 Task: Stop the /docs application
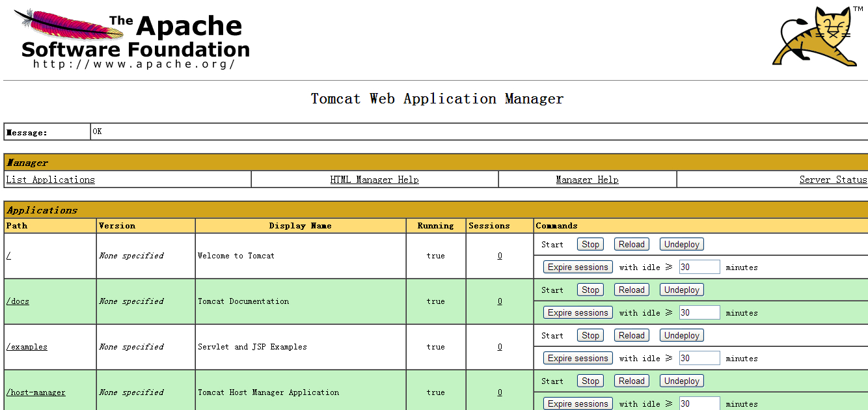[x=591, y=290]
